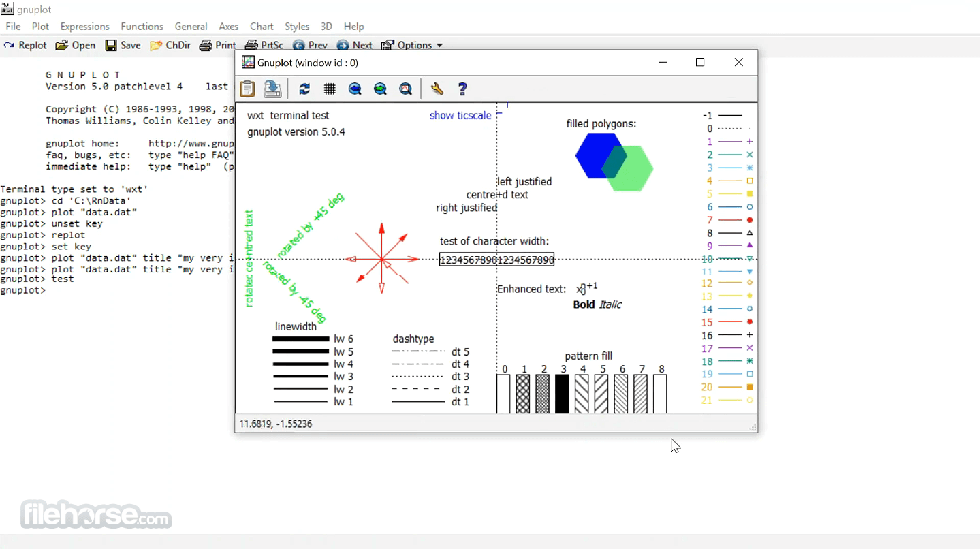Click the Print toolbar button
This screenshot has width=980, height=549.
(218, 46)
